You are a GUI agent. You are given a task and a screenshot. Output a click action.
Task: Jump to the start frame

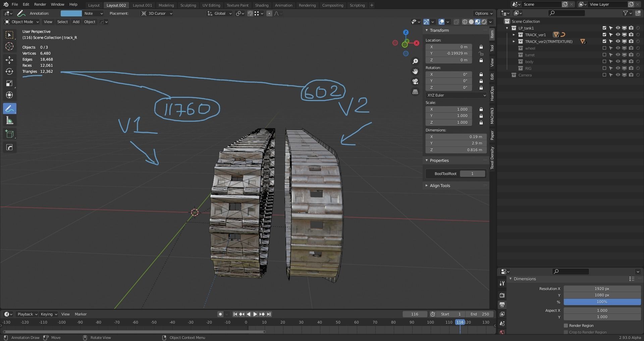click(x=235, y=314)
